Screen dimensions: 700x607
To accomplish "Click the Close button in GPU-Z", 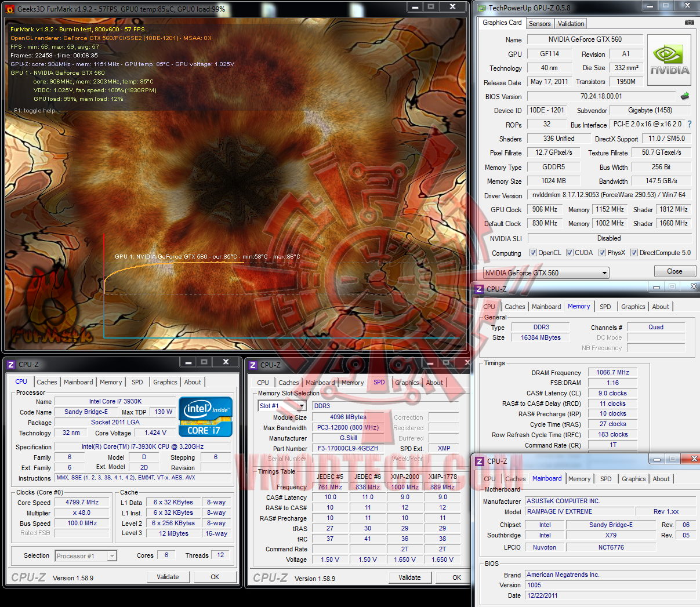I will (674, 271).
